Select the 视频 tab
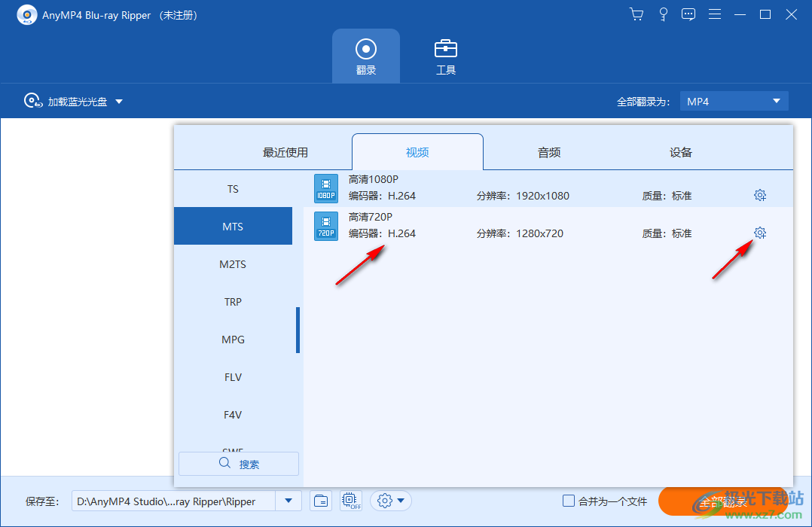812x527 pixels. click(x=417, y=152)
